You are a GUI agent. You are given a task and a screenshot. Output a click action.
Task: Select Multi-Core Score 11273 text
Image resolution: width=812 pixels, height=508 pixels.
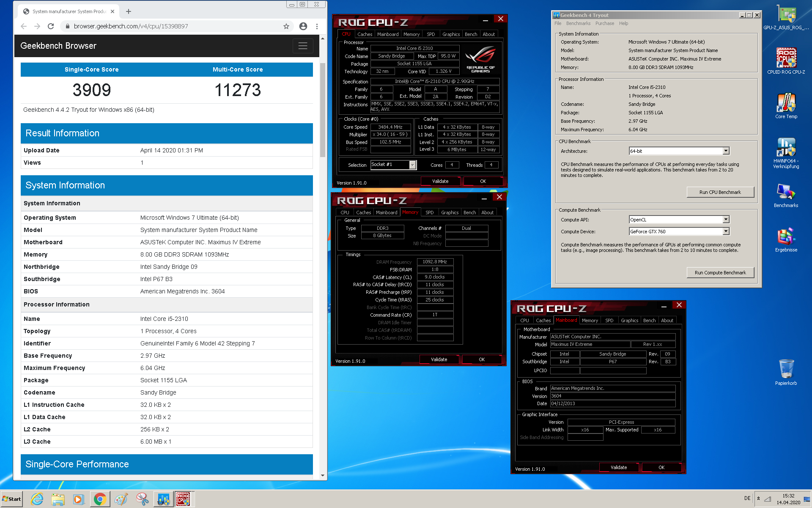(x=238, y=90)
